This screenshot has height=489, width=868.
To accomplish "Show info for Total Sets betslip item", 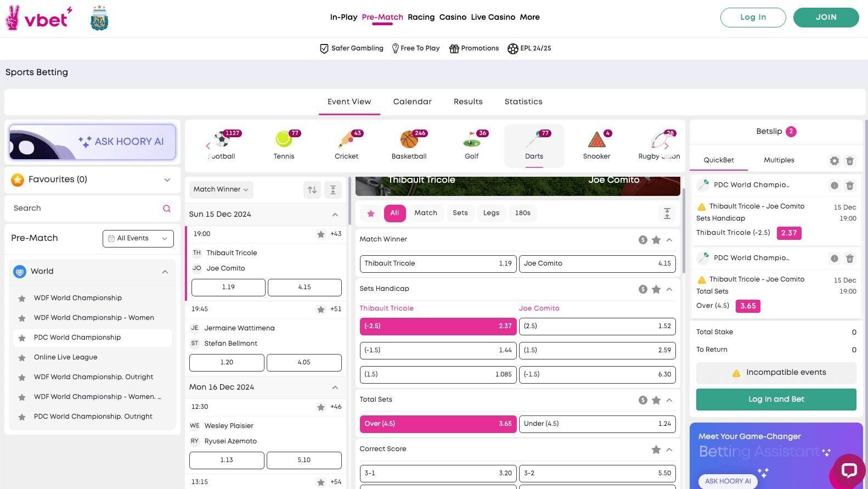I will [x=834, y=258].
